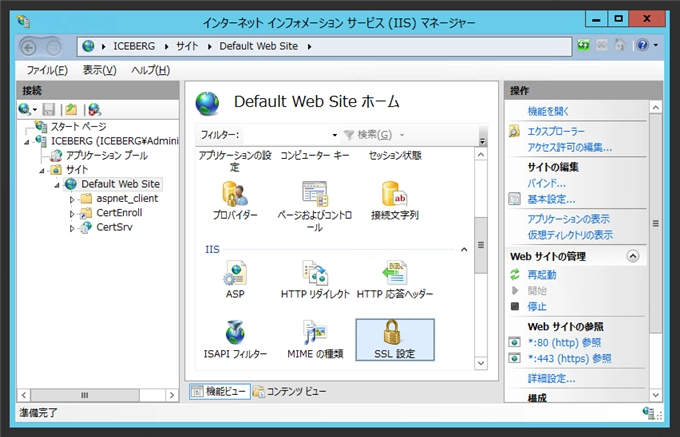Expand the CertSrv tree node
The height and width of the screenshot is (437, 680).
click(x=72, y=228)
